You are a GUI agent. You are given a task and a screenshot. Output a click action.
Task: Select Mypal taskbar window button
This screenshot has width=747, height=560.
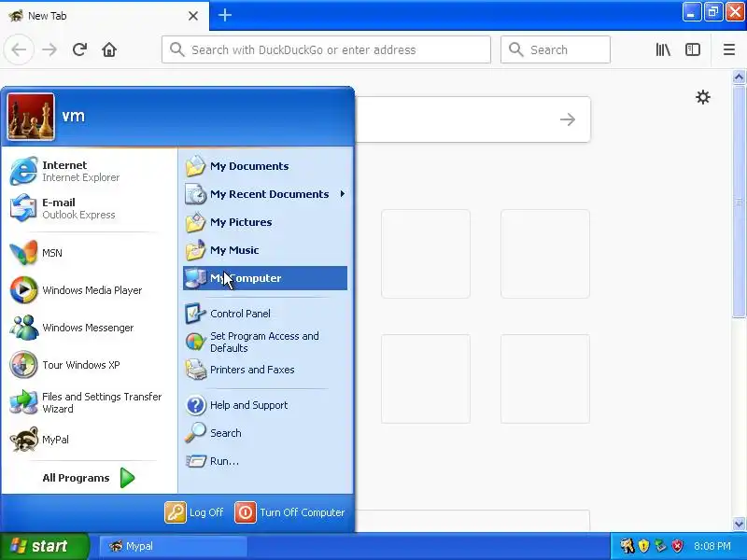[x=173, y=546]
